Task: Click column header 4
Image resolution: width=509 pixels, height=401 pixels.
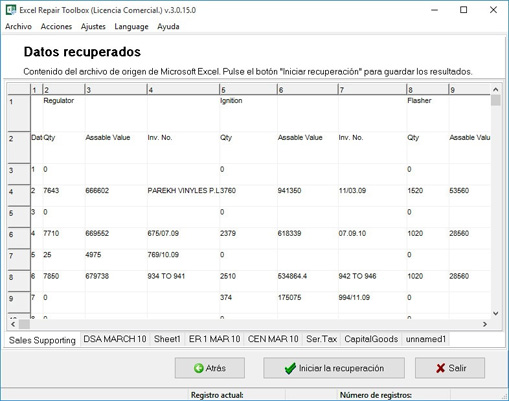Action: (x=183, y=89)
